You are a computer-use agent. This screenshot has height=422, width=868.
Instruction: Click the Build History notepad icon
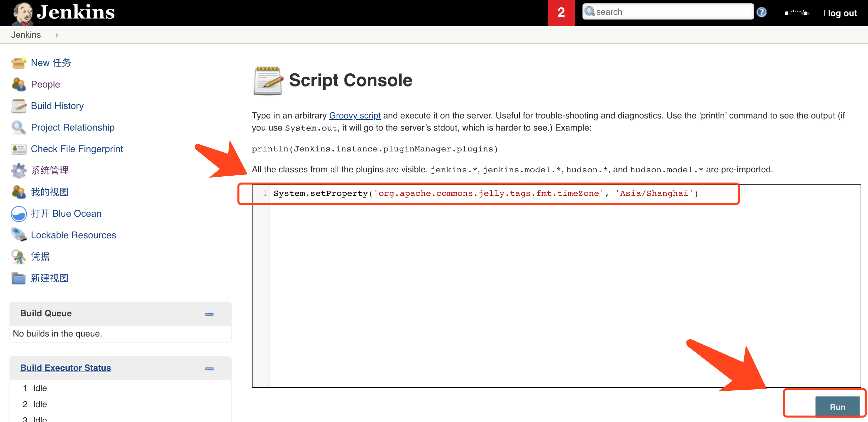19,106
